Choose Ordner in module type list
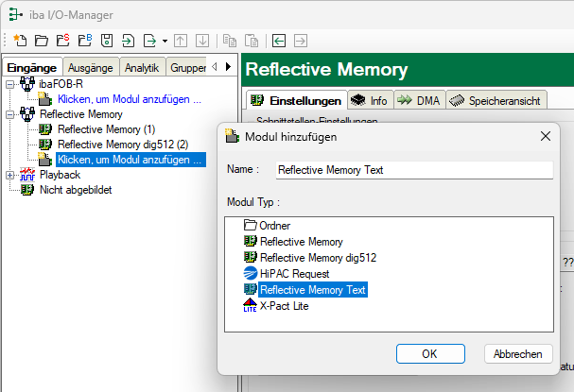Viewport: 574px width, 392px height. pyautogui.click(x=274, y=226)
